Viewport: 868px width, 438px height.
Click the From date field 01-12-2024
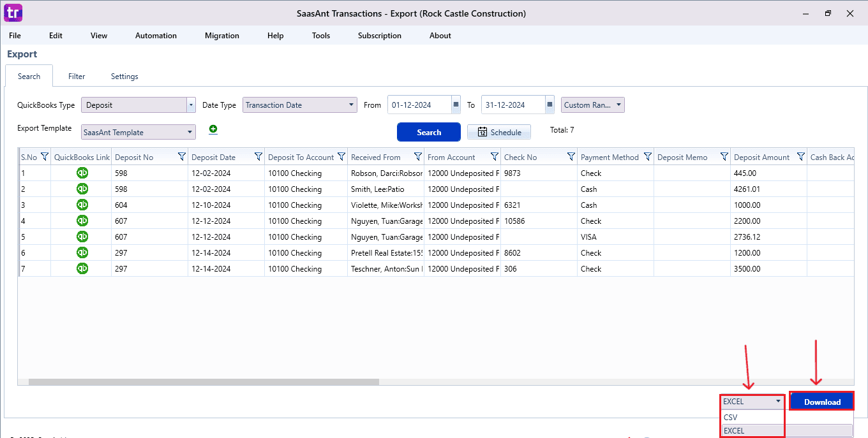click(419, 105)
